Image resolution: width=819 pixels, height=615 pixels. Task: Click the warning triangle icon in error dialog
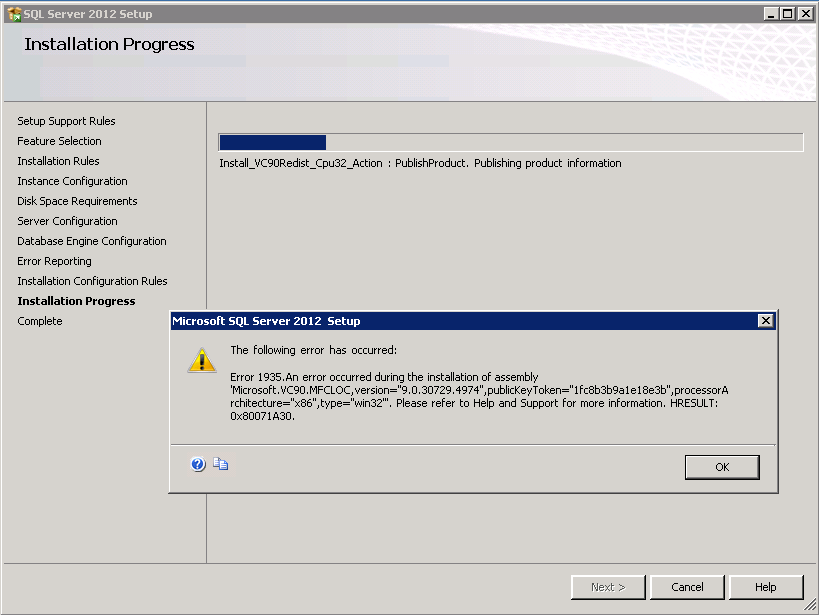(202, 360)
